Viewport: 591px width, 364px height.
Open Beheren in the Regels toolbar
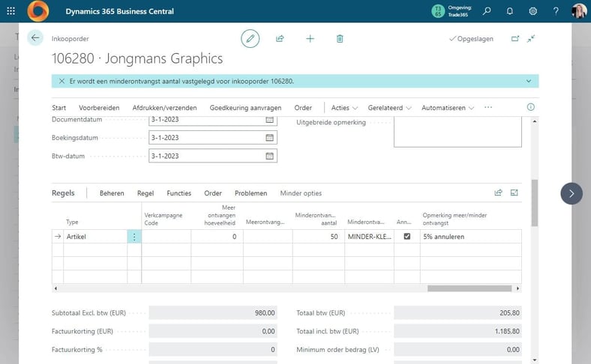112,193
